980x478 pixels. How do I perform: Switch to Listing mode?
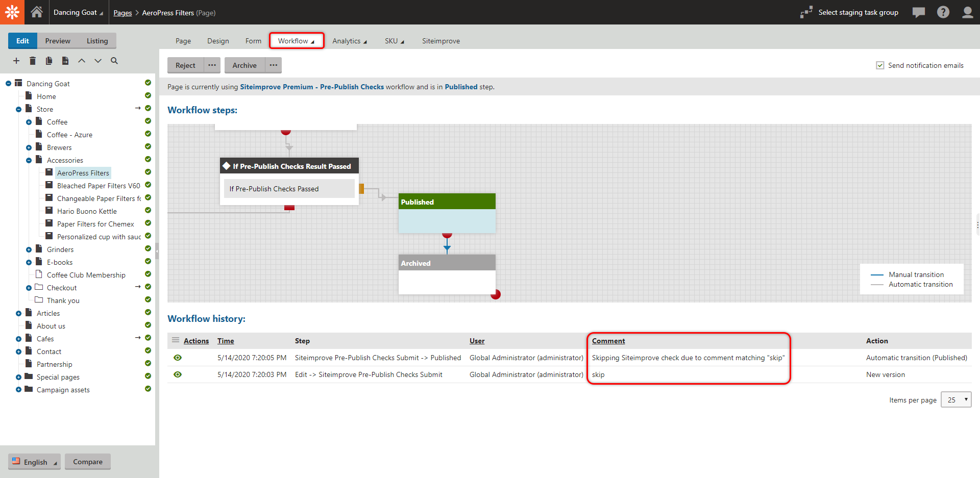tap(97, 41)
